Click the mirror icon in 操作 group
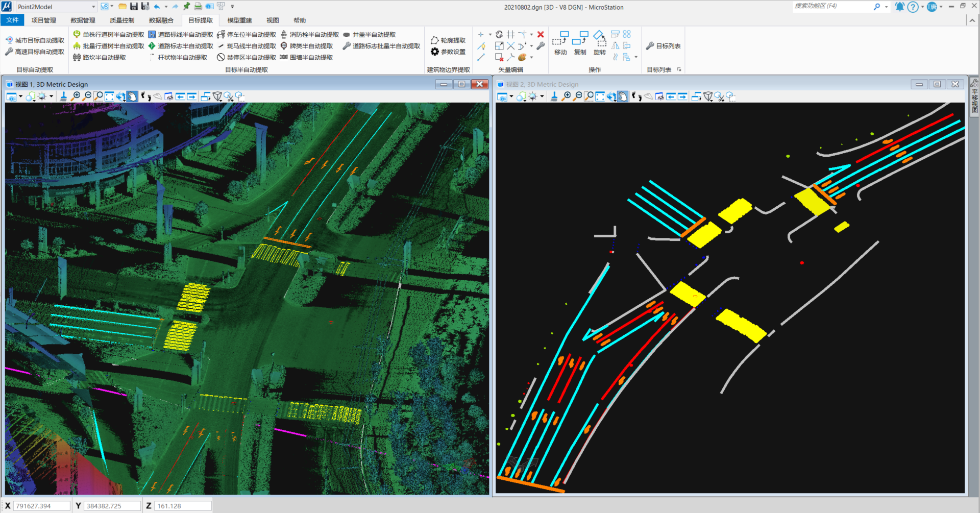The image size is (980, 513). [x=615, y=46]
